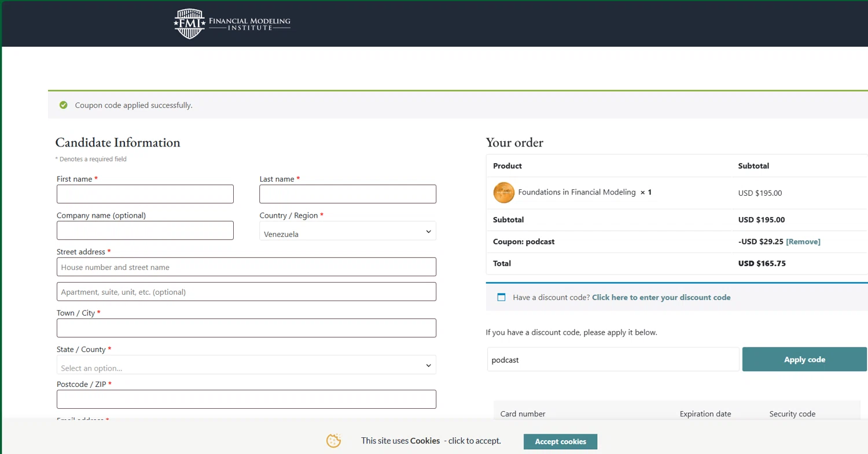This screenshot has width=868, height=454.
Task: Click here to enter your discount code link
Action: pos(661,297)
